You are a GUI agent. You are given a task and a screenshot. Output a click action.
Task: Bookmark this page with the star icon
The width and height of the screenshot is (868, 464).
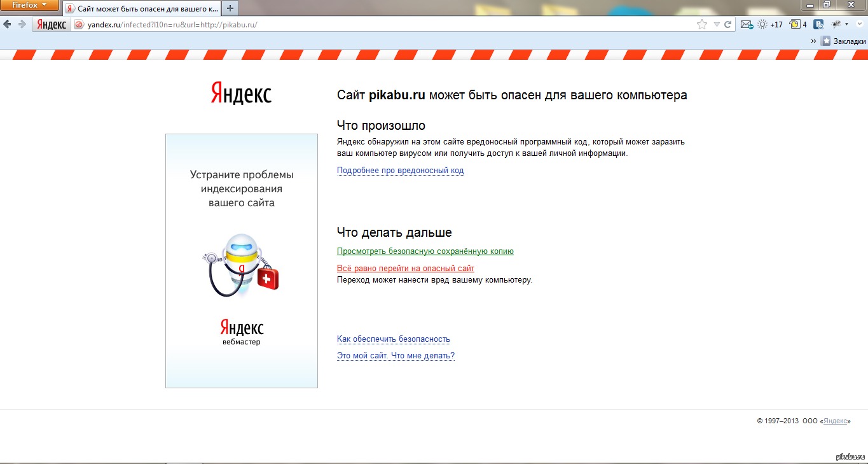[702, 24]
